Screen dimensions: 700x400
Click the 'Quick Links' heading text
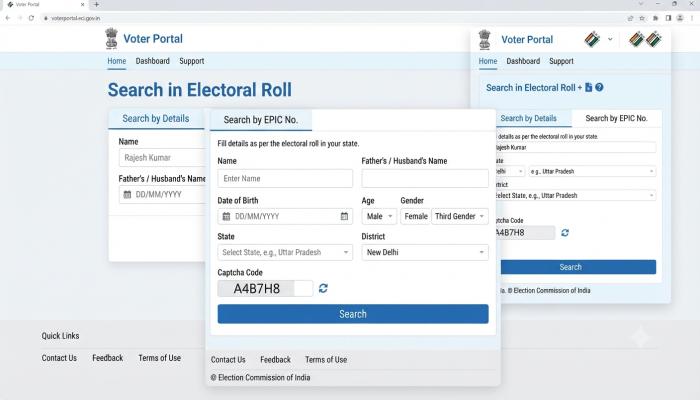[x=60, y=336]
